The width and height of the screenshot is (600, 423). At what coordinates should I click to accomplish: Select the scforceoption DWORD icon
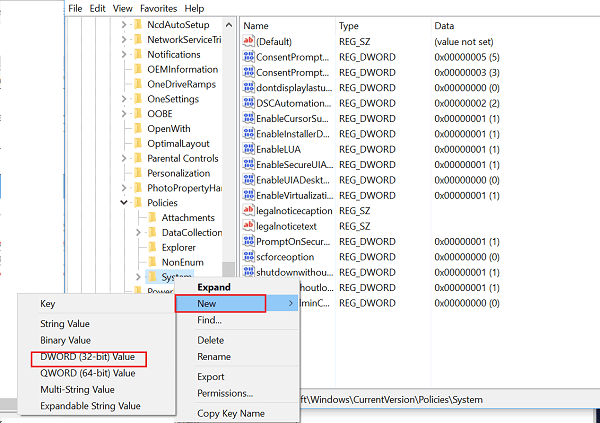coord(248,256)
